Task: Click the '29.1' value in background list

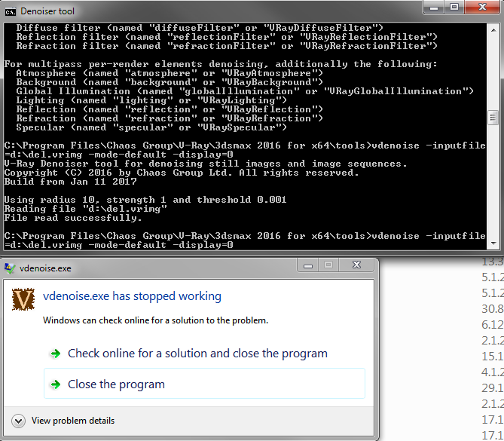Action: [493, 388]
